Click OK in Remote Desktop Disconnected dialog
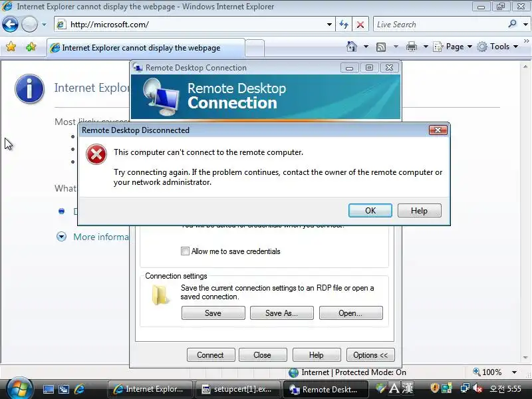The width and height of the screenshot is (532, 399). tap(370, 211)
